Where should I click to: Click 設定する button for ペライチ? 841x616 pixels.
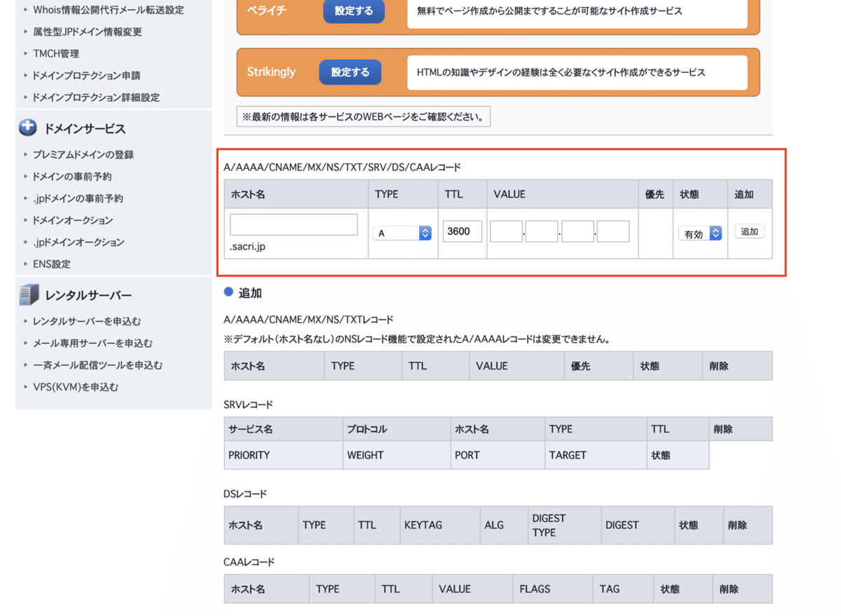pos(353,11)
